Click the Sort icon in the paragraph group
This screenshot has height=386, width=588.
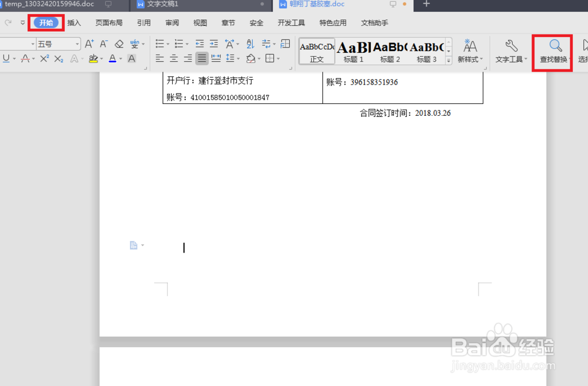click(250, 44)
